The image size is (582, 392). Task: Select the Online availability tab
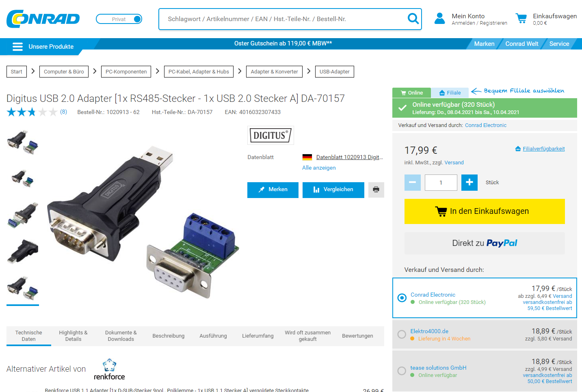(x=411, y=93)
